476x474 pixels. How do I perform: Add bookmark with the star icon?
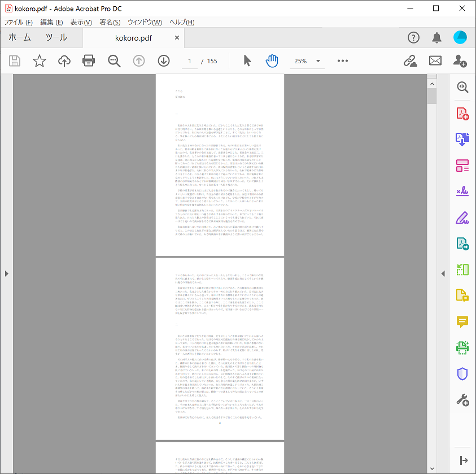point(40,61)
